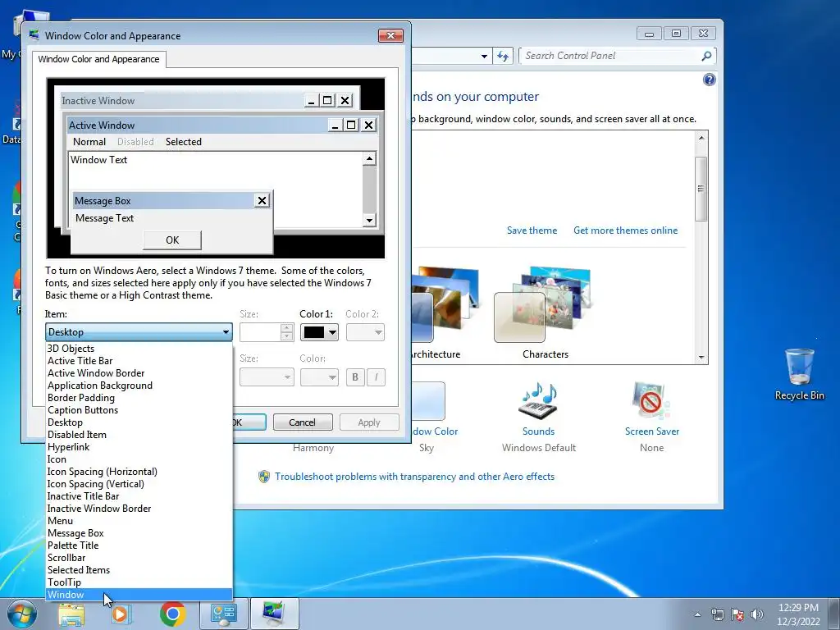The image size is (840, 630).
Task: Open Windows Explorer from the taskbar
Action: [x=71, y=614]
